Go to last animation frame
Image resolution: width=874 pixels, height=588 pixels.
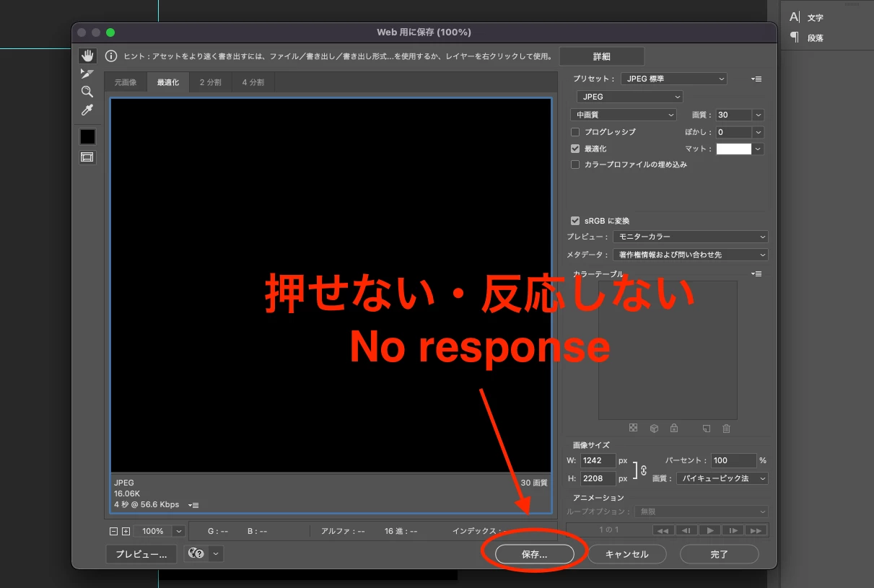pos(756,530)
